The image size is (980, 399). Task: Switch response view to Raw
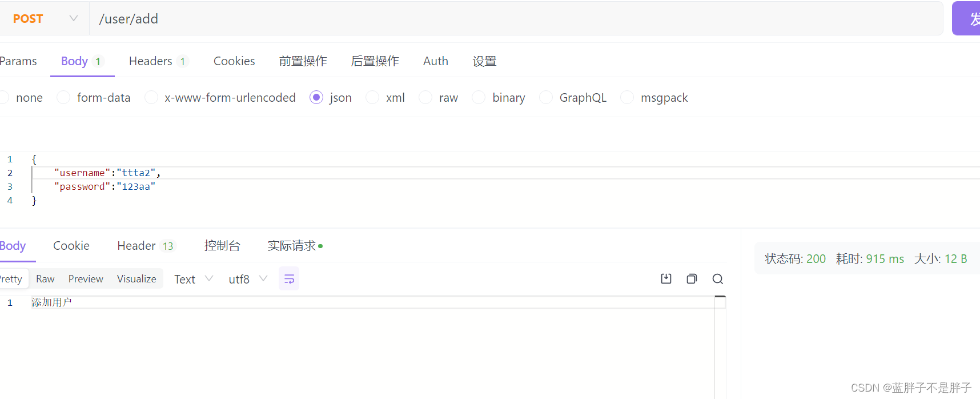click(45, 279)
